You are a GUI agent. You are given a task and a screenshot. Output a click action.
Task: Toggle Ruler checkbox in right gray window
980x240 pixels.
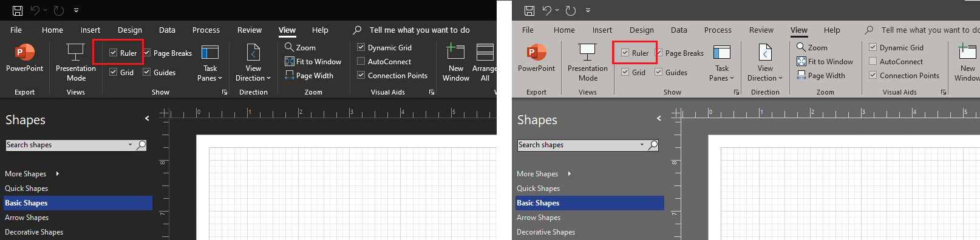(625, 53)
